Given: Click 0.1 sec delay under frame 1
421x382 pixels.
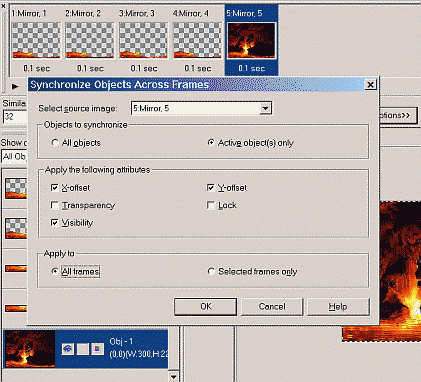Looking at the screenshot, I should point(36,68).
